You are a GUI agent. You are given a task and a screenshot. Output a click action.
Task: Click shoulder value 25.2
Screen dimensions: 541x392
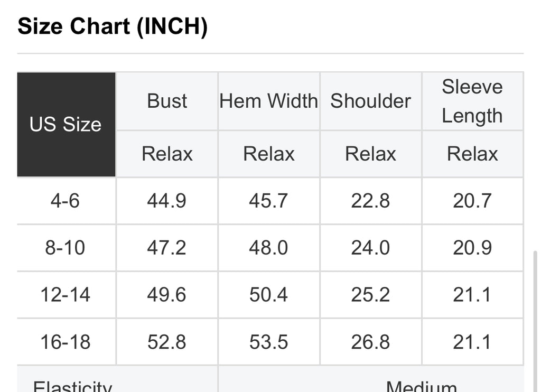370,295
